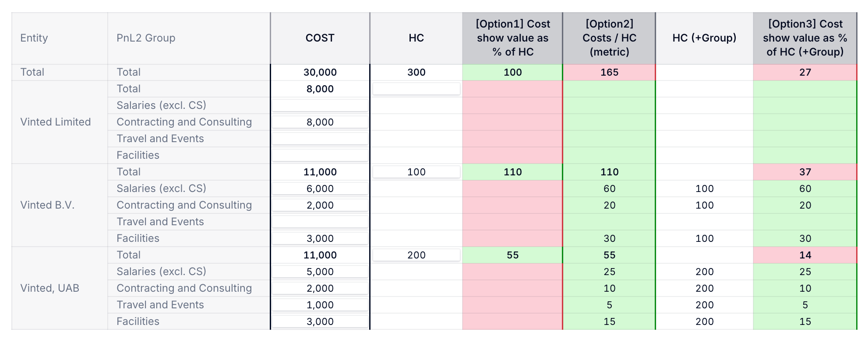Click Option3 value 14 for Vinted, UAB Total
Viewport: 868px width, 342px height.
click(x=805, y=255)
